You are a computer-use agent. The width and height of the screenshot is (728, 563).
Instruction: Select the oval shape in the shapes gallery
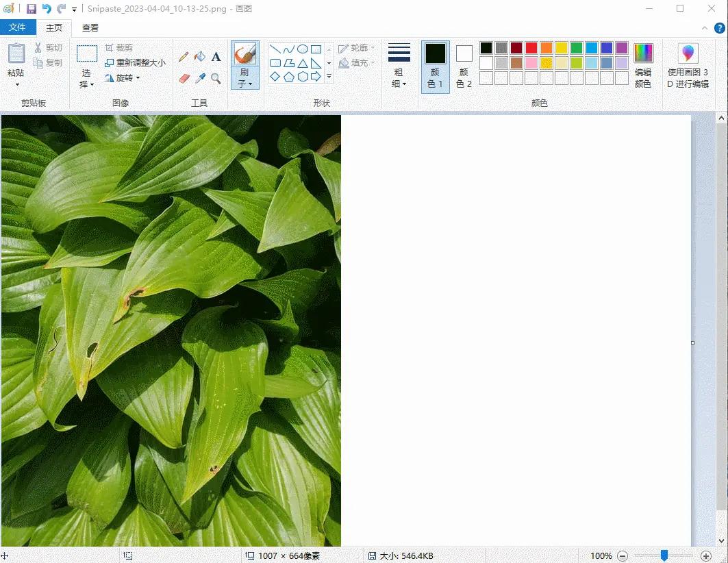[301, 48]
